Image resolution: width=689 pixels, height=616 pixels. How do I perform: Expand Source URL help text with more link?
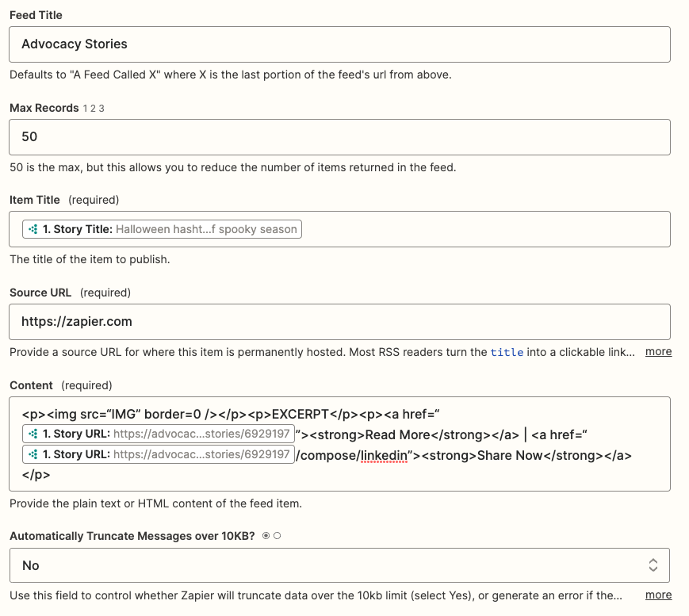pos(658,351)
